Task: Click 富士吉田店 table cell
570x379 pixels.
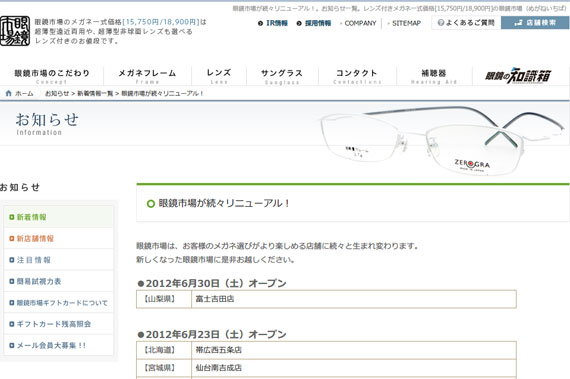Action: pyautogui.click(x=354, y=299)
